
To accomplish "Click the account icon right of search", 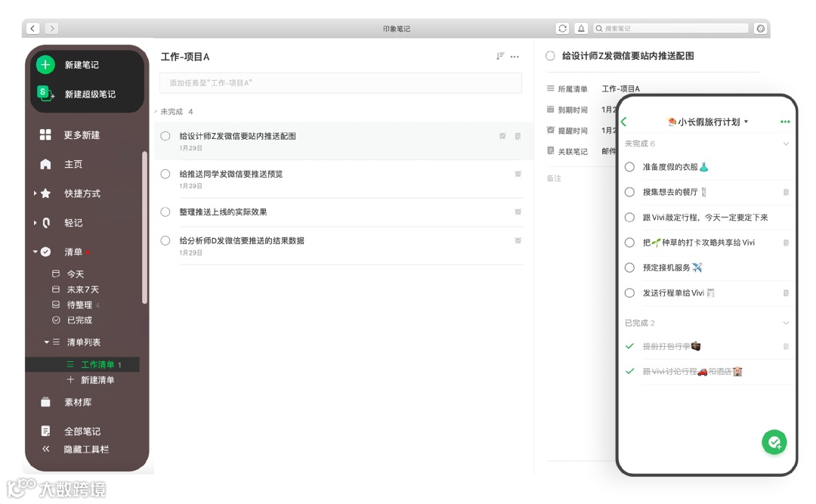I will point(760,28).
